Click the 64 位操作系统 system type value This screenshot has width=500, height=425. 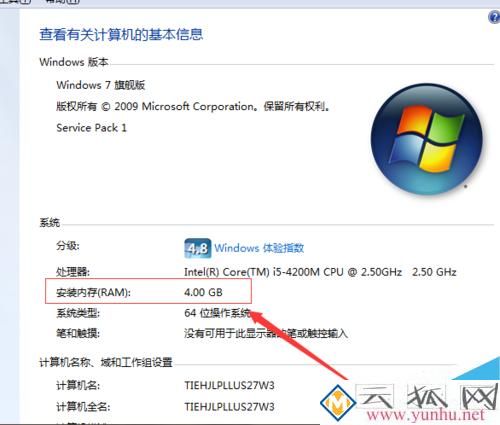(x=217, y=313)
